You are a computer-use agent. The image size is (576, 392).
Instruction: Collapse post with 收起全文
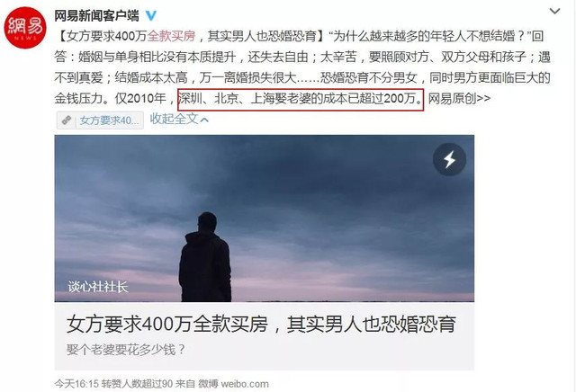(x=174, y=119)
